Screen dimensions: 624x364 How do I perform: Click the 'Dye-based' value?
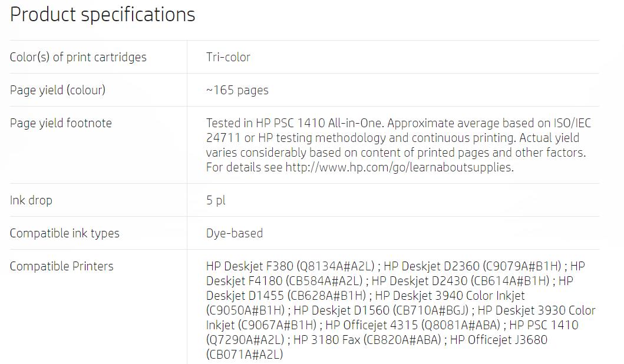235,233
